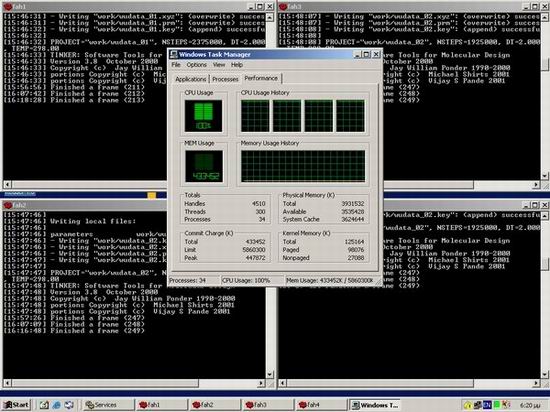Click fah4 window scroll-up arrow

[x=544, y=216]
